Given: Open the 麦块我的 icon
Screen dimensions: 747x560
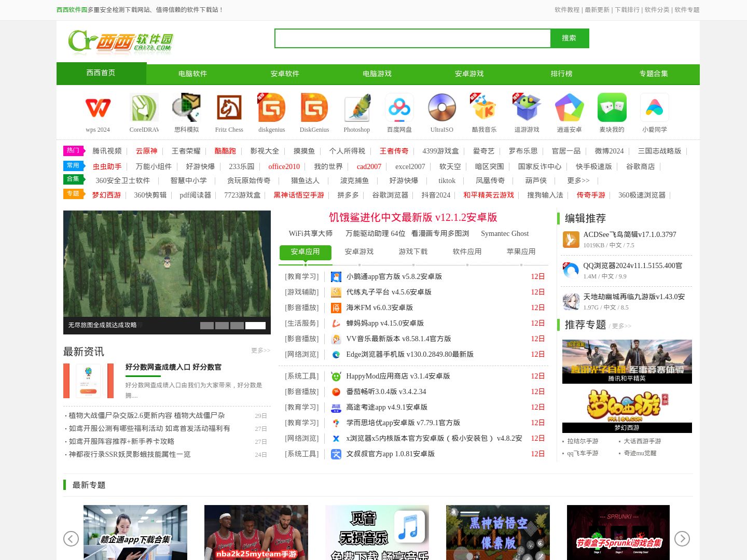Looking at the screenshot, I should click(x=612, y=107).
